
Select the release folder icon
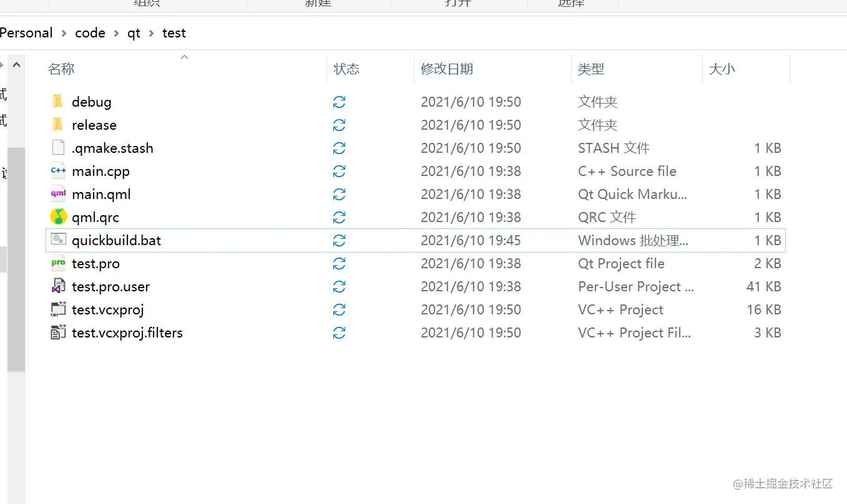(x=57, y=125)
